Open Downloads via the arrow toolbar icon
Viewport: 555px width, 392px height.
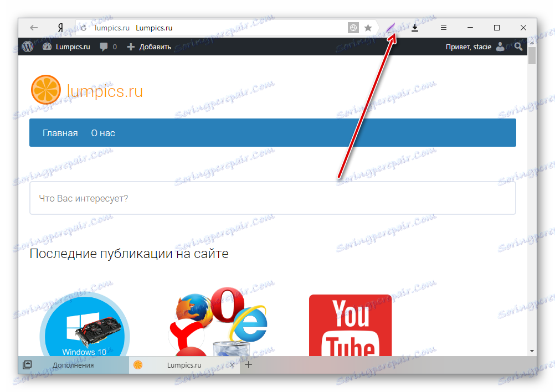(x=414, y=27)
